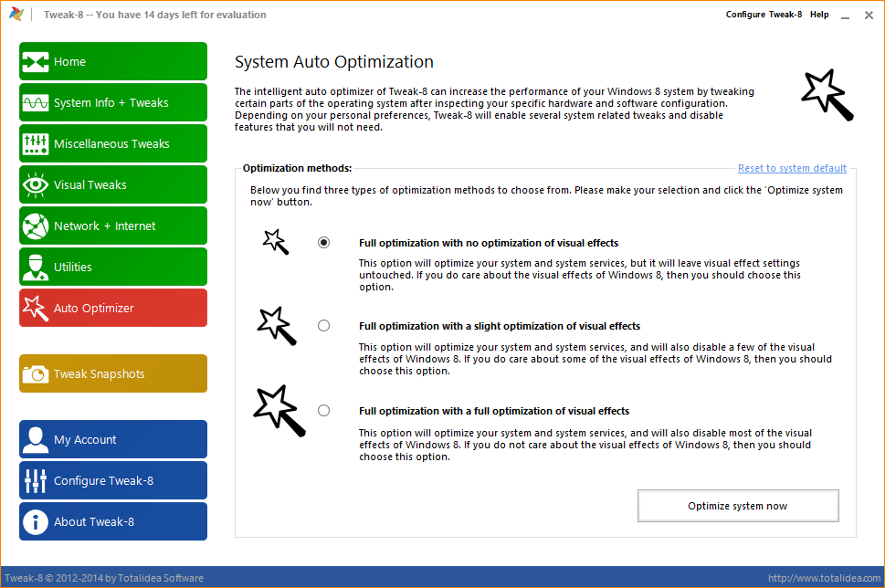This screenshot has width=885, height=588.
Task: Open Configure Tweak-8 in the title bar
Action: [764, 15]
